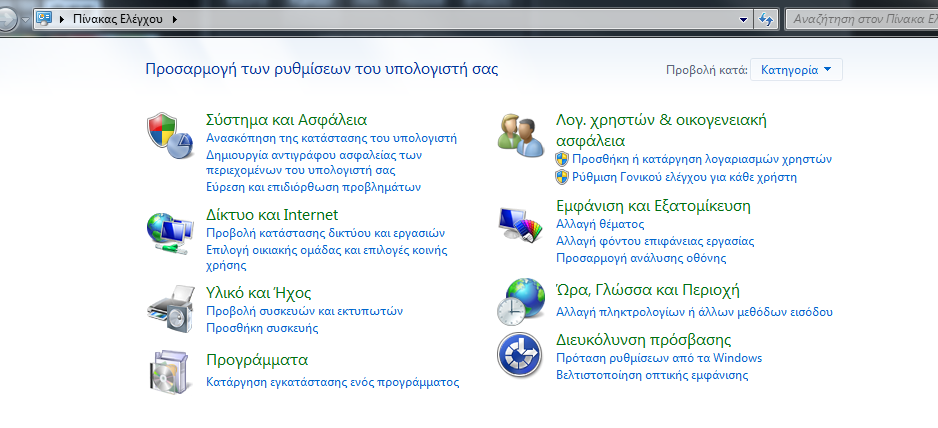The width and height of the screenshot is (938, 428).
Task: Click the Αλλαγή θέματος link
Action: click(600, 224)
